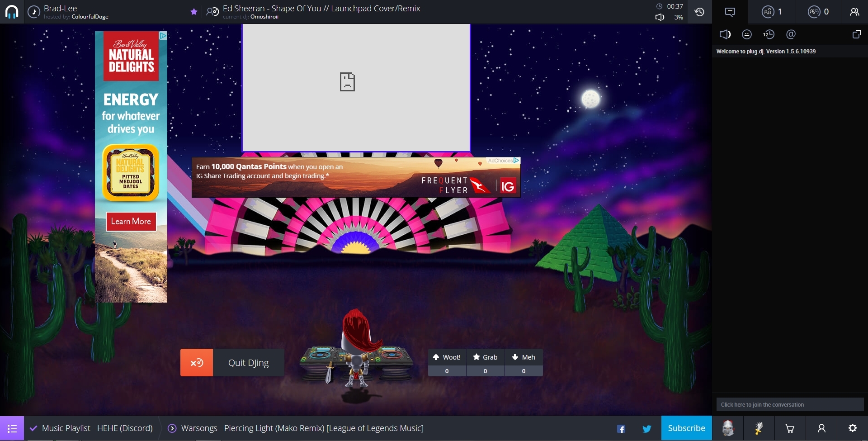Click the broken video placeholder icon
868x441 pixels.
(347, 82)
